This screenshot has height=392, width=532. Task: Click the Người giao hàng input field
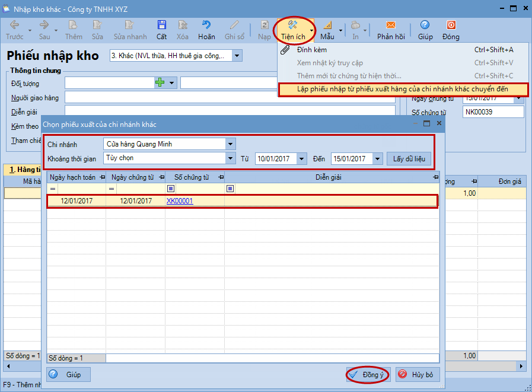coord(230,97)
